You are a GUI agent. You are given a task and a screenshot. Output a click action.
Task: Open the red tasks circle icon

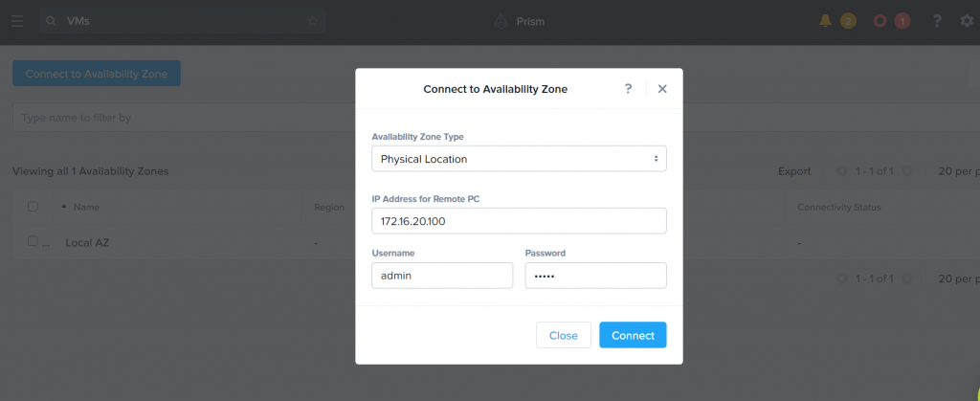click(x=880, y=21)
